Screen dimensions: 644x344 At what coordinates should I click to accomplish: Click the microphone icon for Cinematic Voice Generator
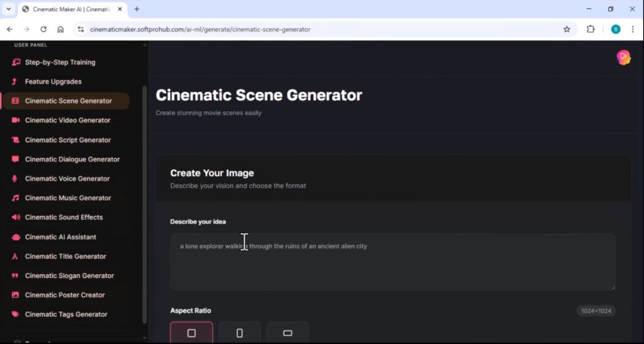point(15,179)
